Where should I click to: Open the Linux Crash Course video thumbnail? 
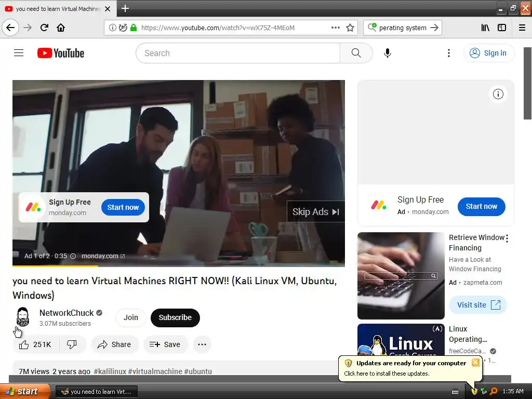(401, 340)
